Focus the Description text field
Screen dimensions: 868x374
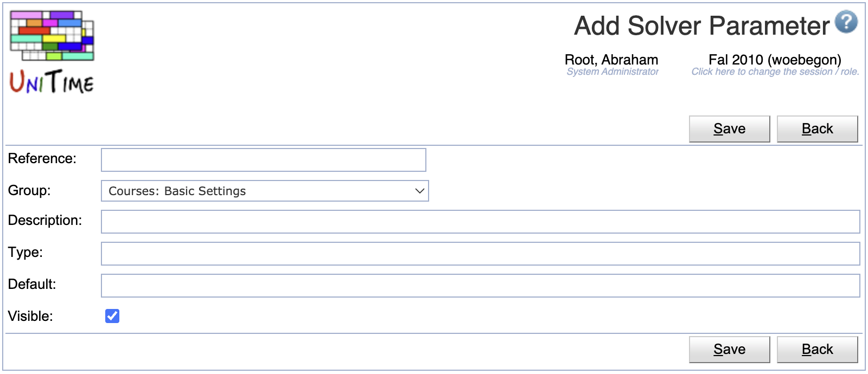click(481, 222)
